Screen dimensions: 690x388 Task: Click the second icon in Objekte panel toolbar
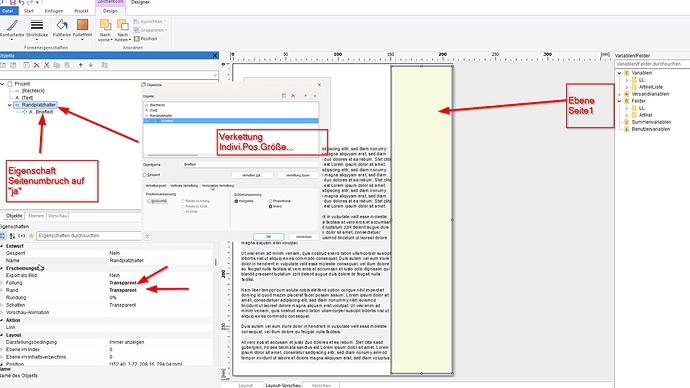(13, 65)
